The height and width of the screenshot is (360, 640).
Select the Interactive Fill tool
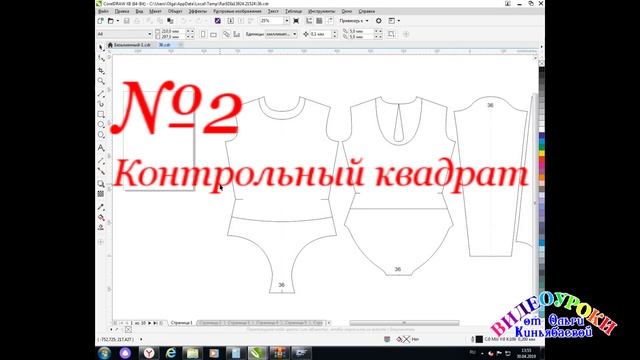pyautogui.click(x=101, y=217)
